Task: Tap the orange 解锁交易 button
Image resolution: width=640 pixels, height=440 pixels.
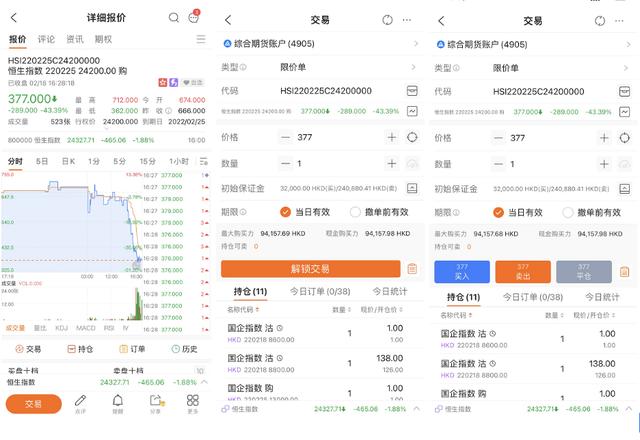Action: 311,269
